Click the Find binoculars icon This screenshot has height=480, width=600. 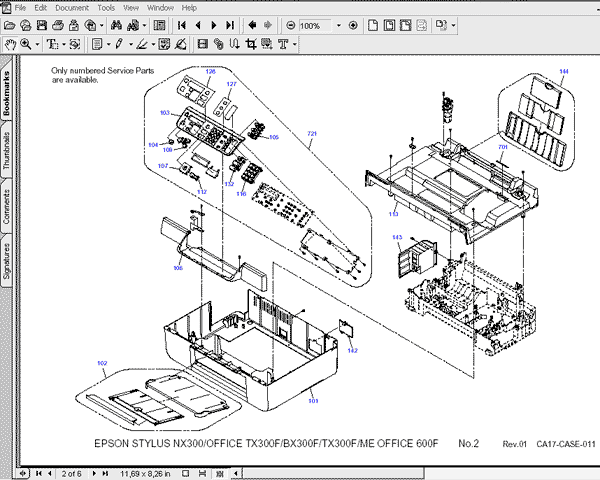pyautogui.click(x=116, y=26)
